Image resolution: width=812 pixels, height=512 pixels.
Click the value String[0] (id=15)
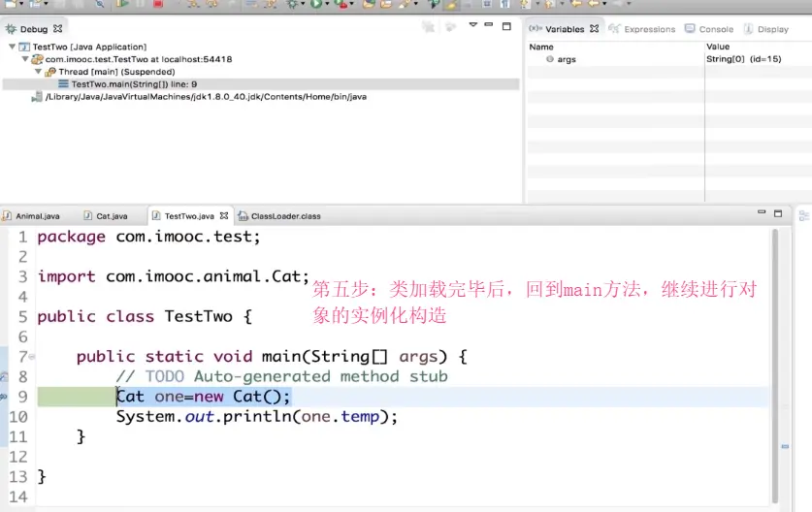point(744,59)
